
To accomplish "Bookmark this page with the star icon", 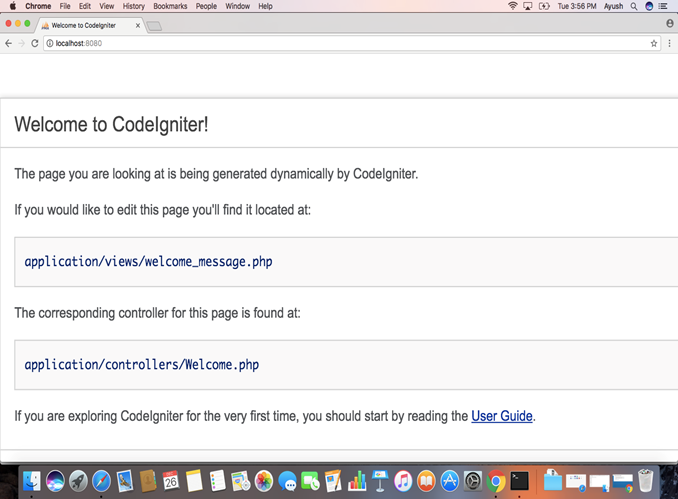I will 654,43.
